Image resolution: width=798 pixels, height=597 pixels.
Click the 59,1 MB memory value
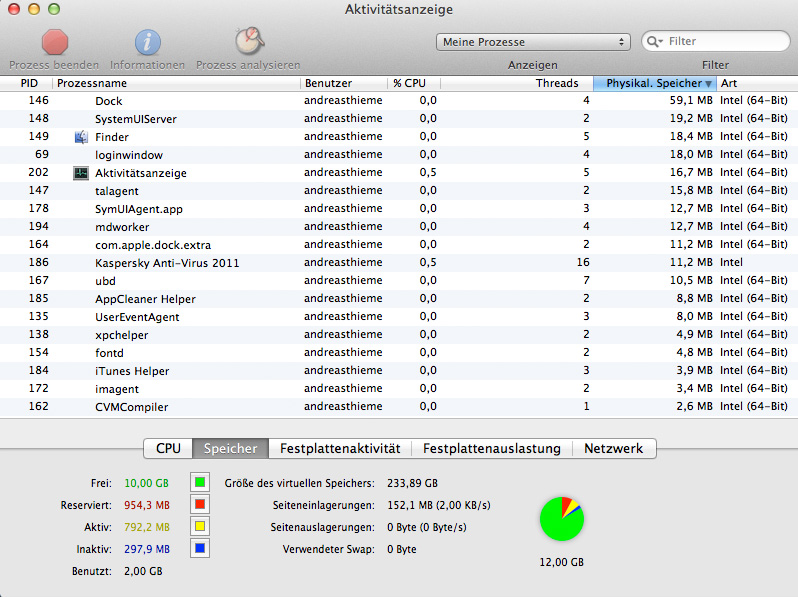coord(691,100)
